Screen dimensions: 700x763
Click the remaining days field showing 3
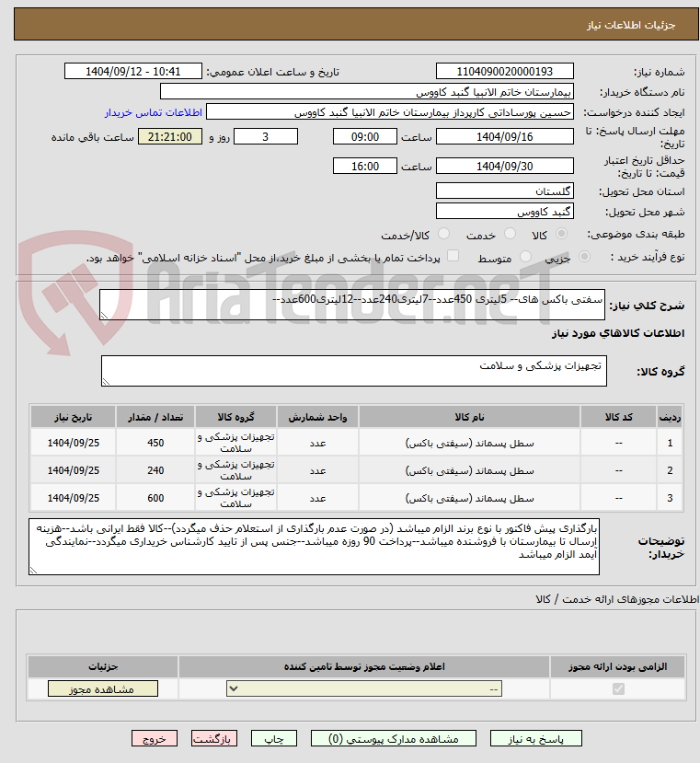(266, 137)
